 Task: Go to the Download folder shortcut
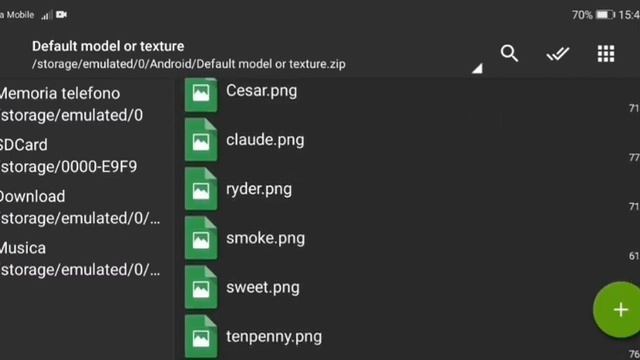tap(80, 207)
